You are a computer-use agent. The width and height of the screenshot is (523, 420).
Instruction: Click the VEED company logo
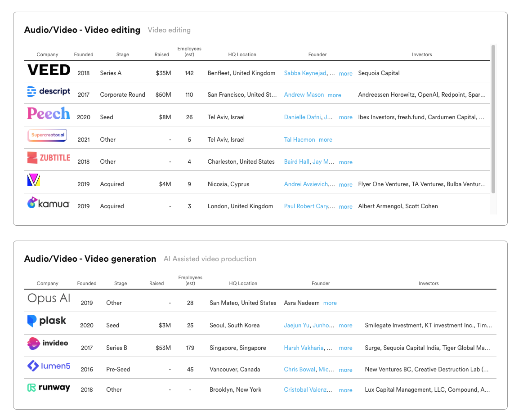49,70
